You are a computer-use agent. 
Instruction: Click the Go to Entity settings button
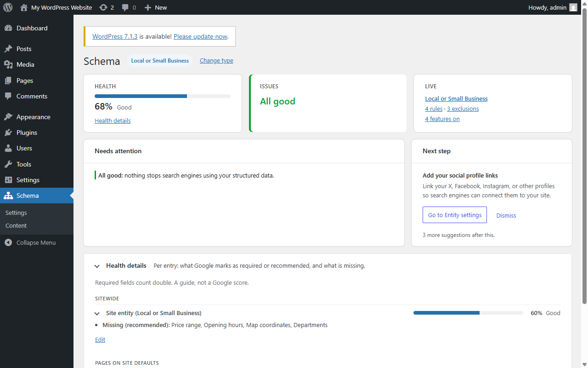(x=455, y=215)
